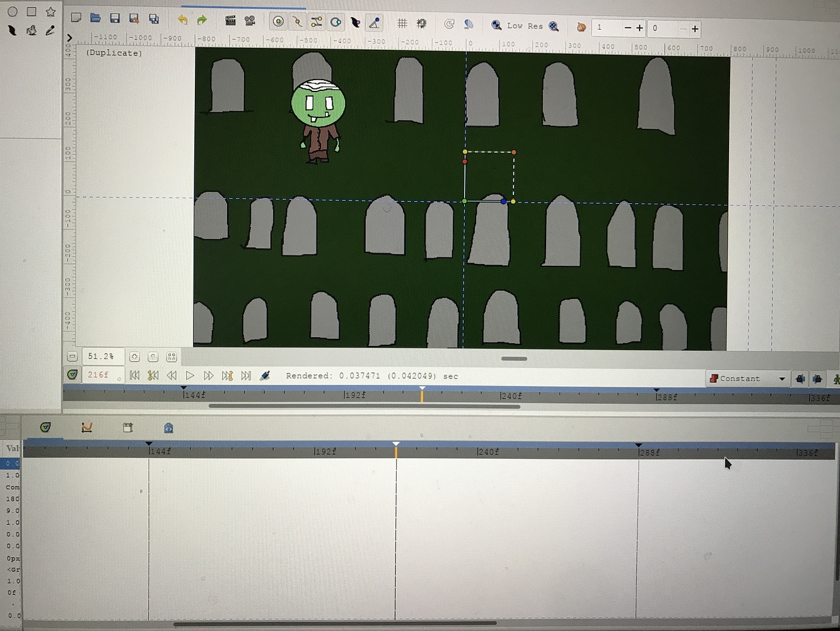Screen dimensions: 840x631
Task: Click the 288f mark on lower timeline
Action: (x=649, y=452)
